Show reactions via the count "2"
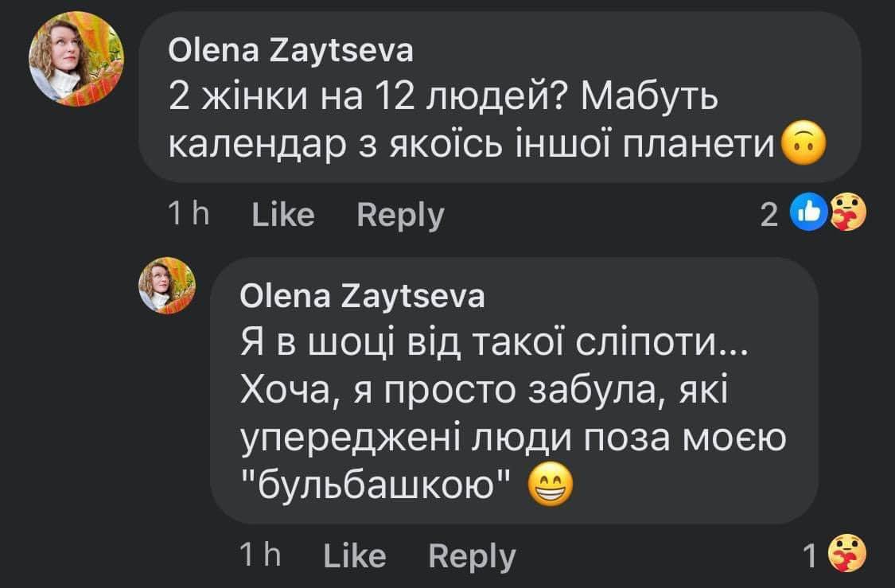The image size is (895, 588). (x=769, y=215)
